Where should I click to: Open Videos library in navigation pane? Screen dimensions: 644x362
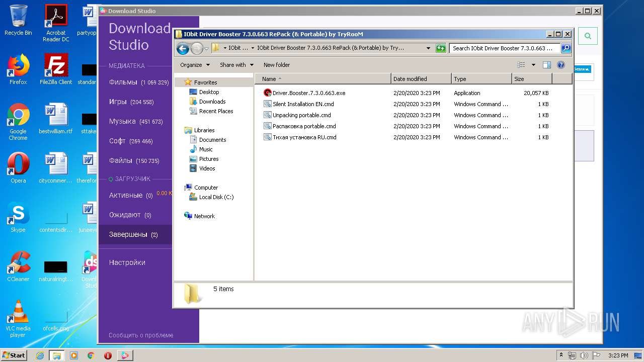207,168
